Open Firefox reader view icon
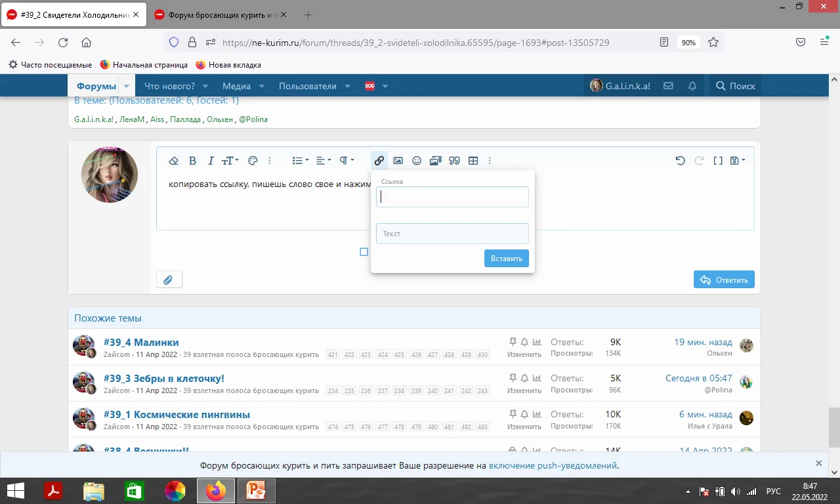 pos(664,43)
